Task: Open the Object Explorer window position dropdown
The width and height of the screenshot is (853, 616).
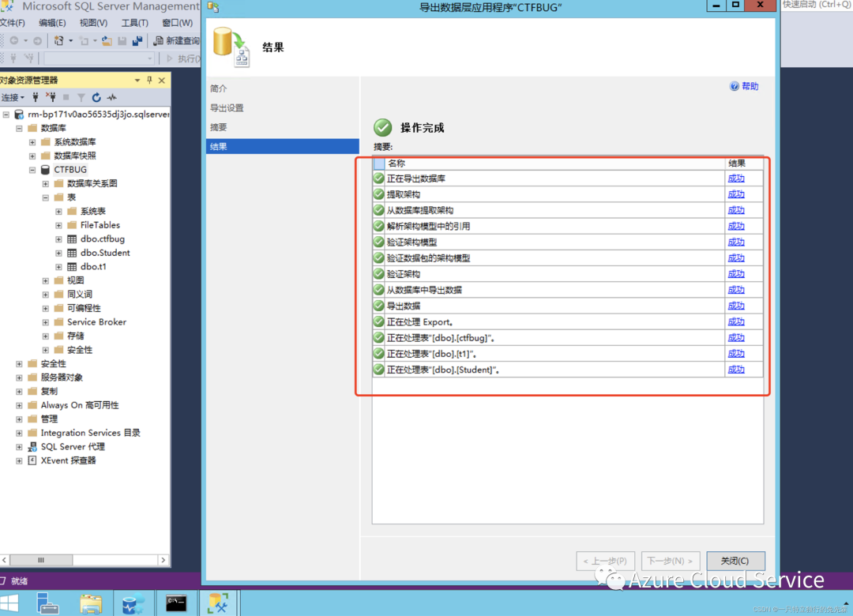Action: (137, 81)
